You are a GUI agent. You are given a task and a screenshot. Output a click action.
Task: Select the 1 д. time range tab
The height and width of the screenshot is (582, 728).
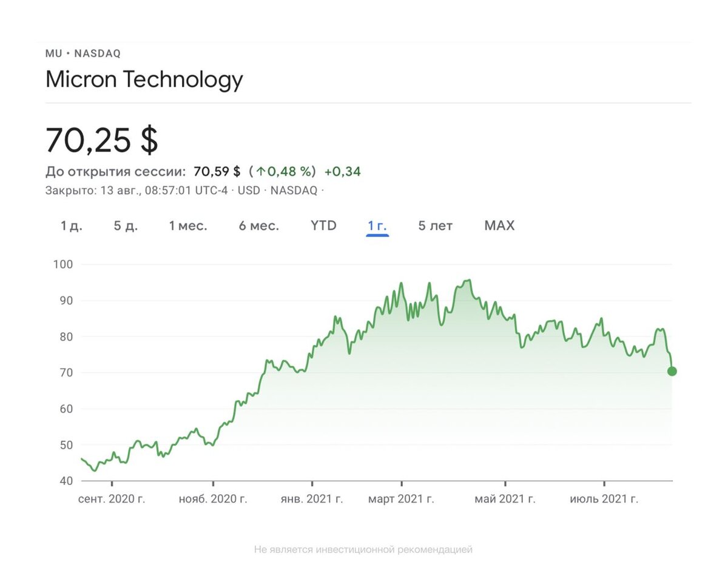71,226
